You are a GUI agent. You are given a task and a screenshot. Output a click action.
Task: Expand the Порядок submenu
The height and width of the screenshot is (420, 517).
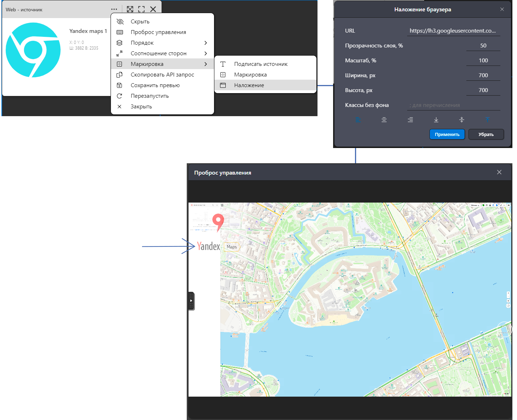162,43
